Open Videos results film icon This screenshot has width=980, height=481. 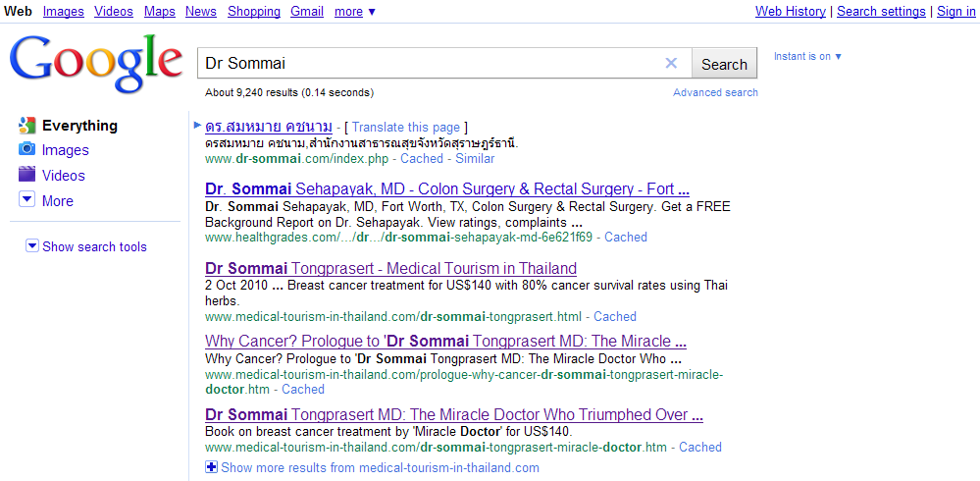26,176
